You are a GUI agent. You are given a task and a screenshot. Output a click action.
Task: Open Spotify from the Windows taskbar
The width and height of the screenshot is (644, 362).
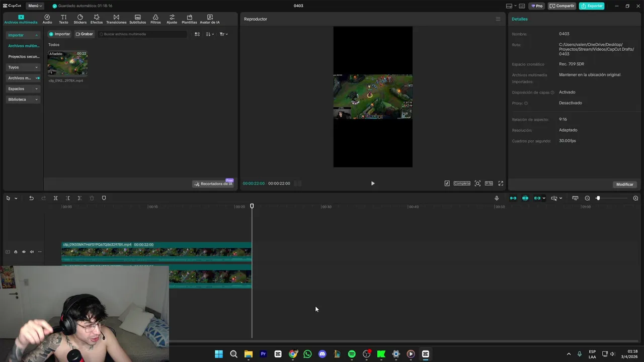click(x=352, y=354)
